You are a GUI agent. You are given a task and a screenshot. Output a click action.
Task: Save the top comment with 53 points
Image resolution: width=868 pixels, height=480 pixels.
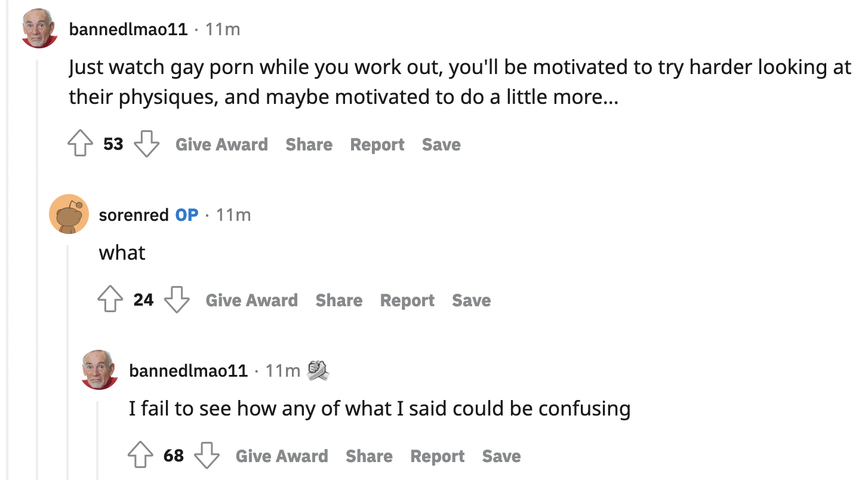click(x=441, y=144)
